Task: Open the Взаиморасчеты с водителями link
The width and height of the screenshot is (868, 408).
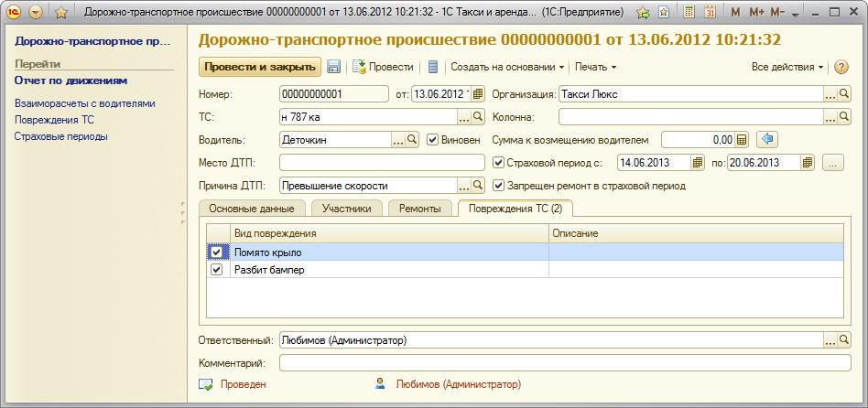Action: coord(85,103)
